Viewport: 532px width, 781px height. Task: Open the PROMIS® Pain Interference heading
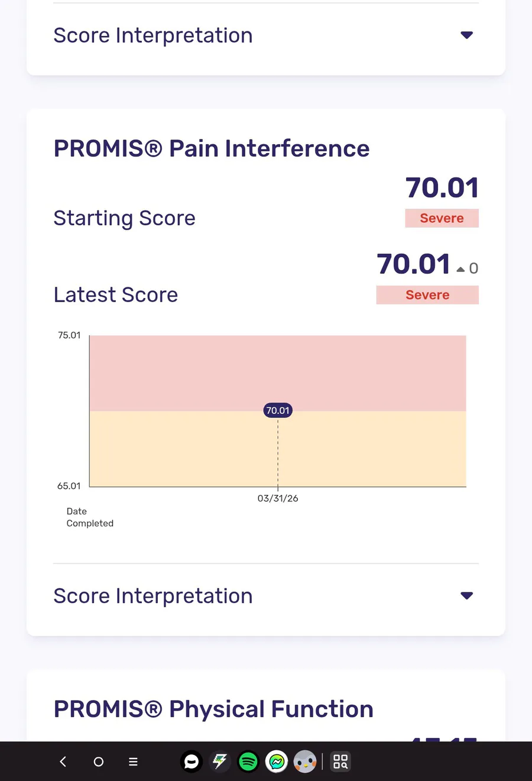click(212, 148)
